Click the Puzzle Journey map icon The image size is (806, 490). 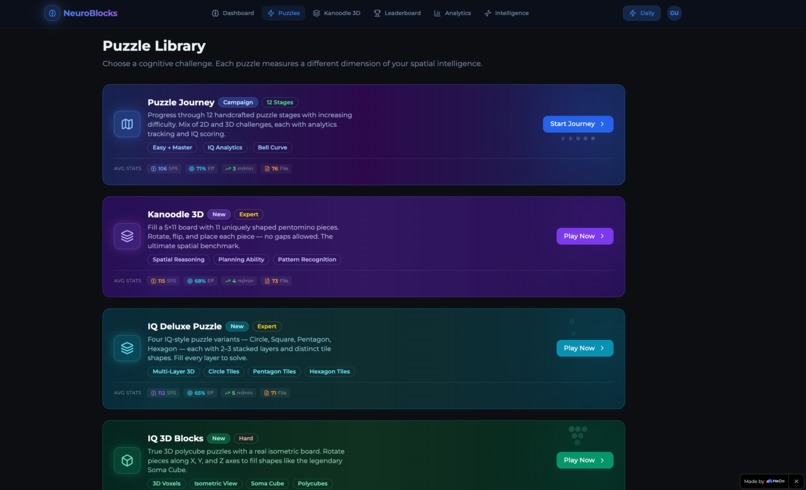(x=127, y=124)
